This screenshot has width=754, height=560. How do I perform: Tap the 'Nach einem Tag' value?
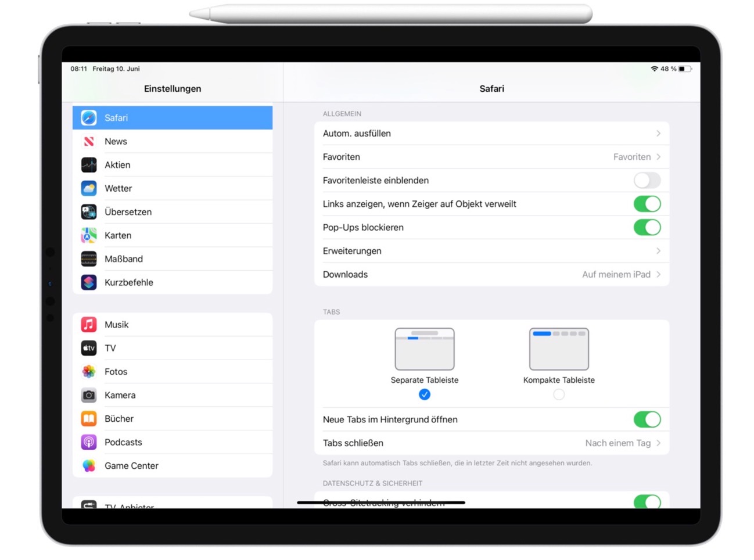point(618,443)
